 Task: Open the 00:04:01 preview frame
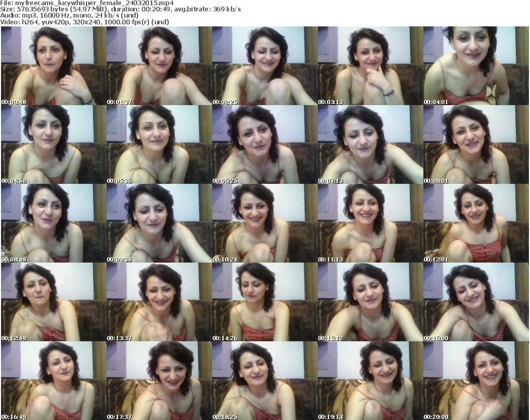tap(476, 66)
